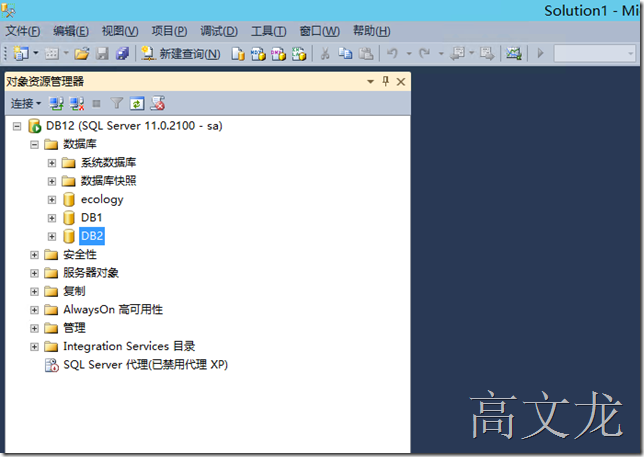644x457 pixels.
Task: Open the empty combo box in main toolbar
Action: click(x=594, y=53)
